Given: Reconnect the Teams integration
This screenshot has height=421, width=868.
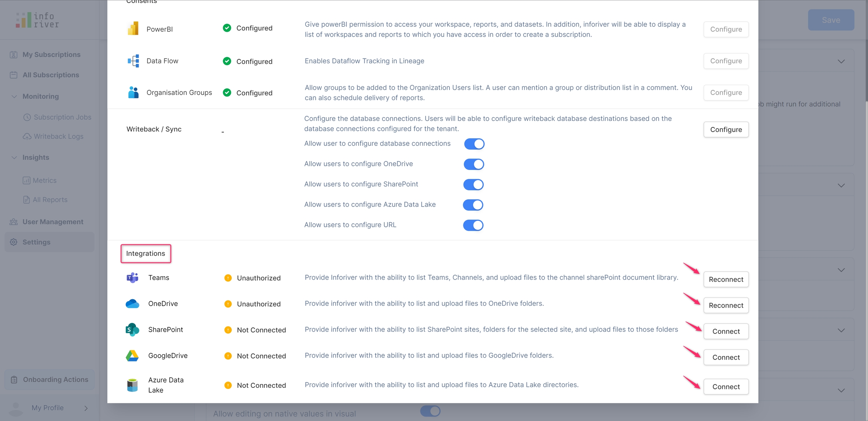Looking at the screenshot, I should click(726, 280).
